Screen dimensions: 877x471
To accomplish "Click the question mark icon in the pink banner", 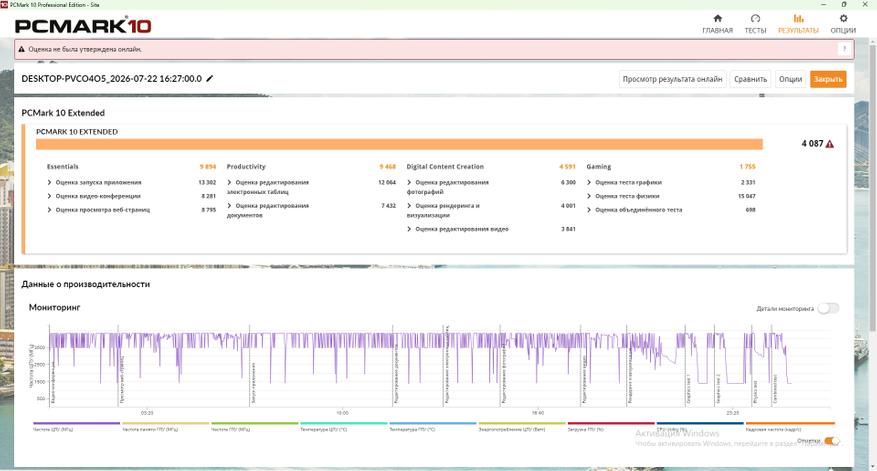I will [845, 49].
